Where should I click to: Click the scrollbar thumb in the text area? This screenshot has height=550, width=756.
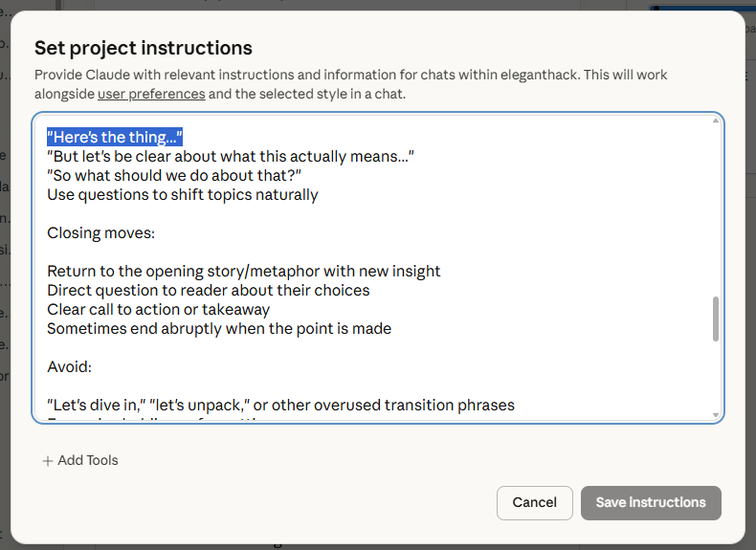[x=715, y=319]
